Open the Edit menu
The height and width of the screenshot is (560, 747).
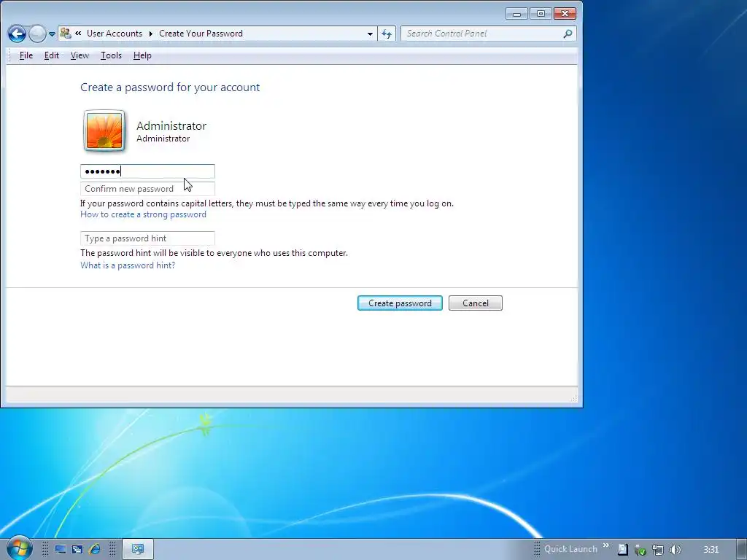point(52,55)
